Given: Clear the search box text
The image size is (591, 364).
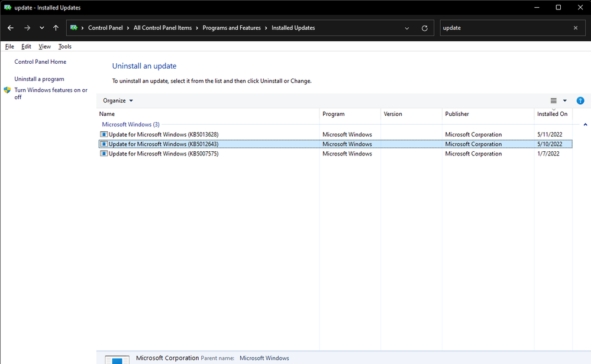Looking at the screenshot, I should click(x=576, y=28).
